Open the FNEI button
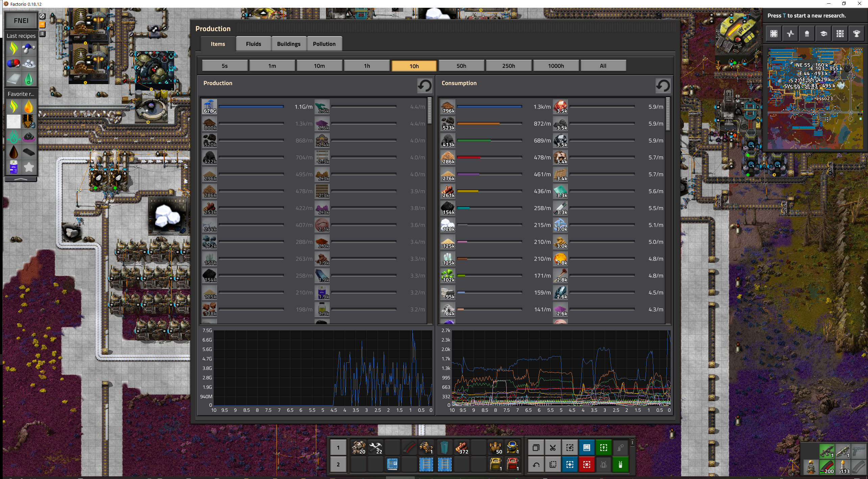Screen dimensions: 868x479 [x=21, y=21]
